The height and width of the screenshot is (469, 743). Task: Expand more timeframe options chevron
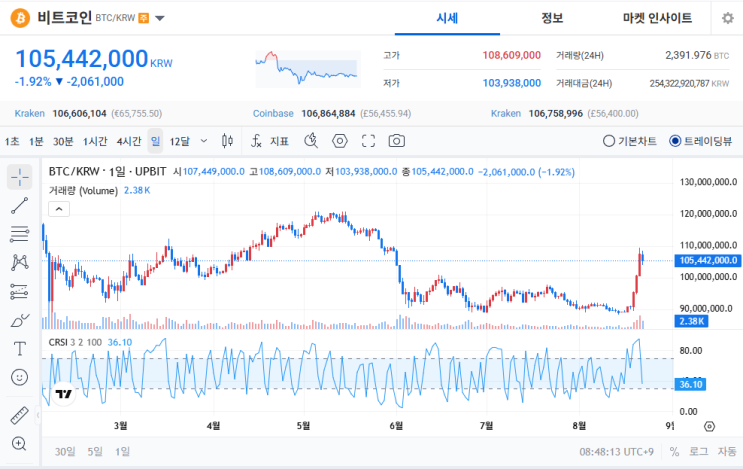(x=204, y=141)
